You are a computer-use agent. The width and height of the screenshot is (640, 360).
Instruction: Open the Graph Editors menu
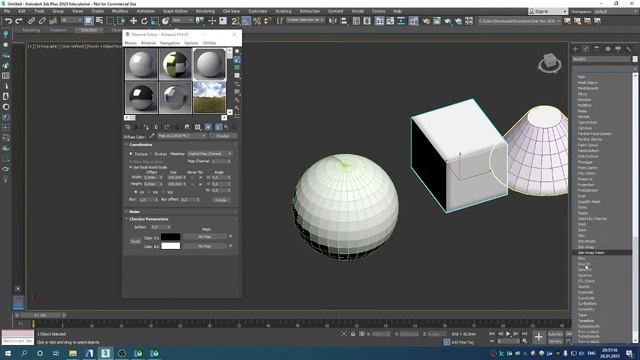coord(176,11)
